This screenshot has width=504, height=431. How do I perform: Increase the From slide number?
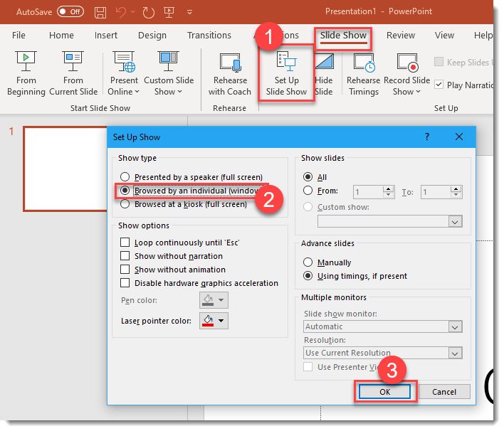click(x=389, y=189)
